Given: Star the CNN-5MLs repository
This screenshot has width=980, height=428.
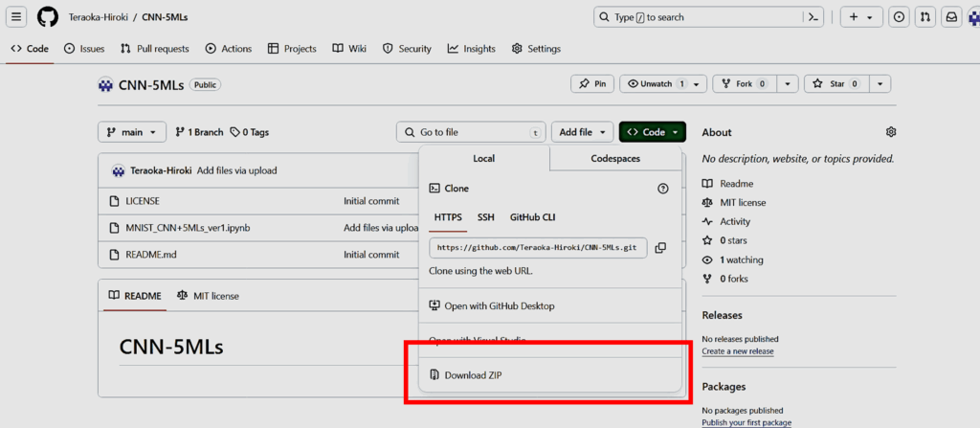Looking at the screenshot, I should 831,84.
